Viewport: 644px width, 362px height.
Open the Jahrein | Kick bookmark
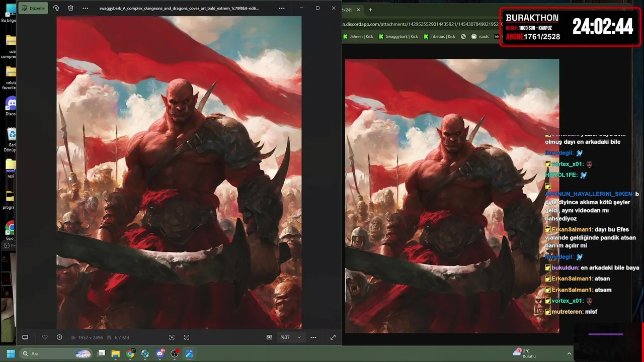[358, 36]
